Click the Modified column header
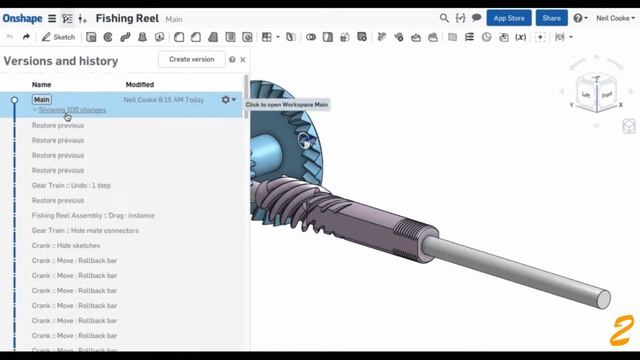640x360 pixels. click(140, 84)
